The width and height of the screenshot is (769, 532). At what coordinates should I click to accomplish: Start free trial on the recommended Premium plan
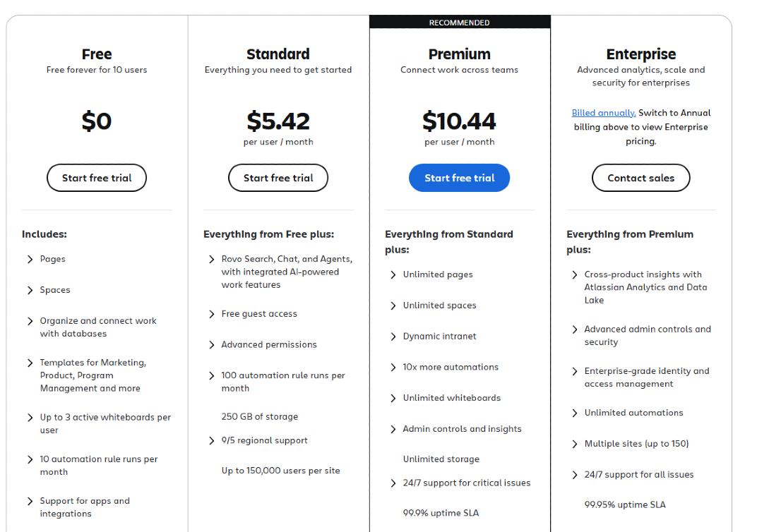point(459,178)
